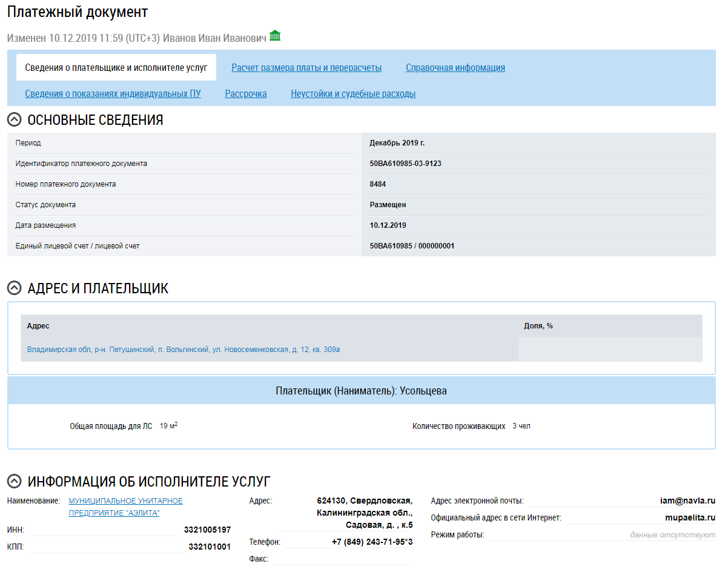The height and width of the screenshot is (572, 728).
Task: Click the document identifier 50BA610985-03-9123
Action: point(405,164)
